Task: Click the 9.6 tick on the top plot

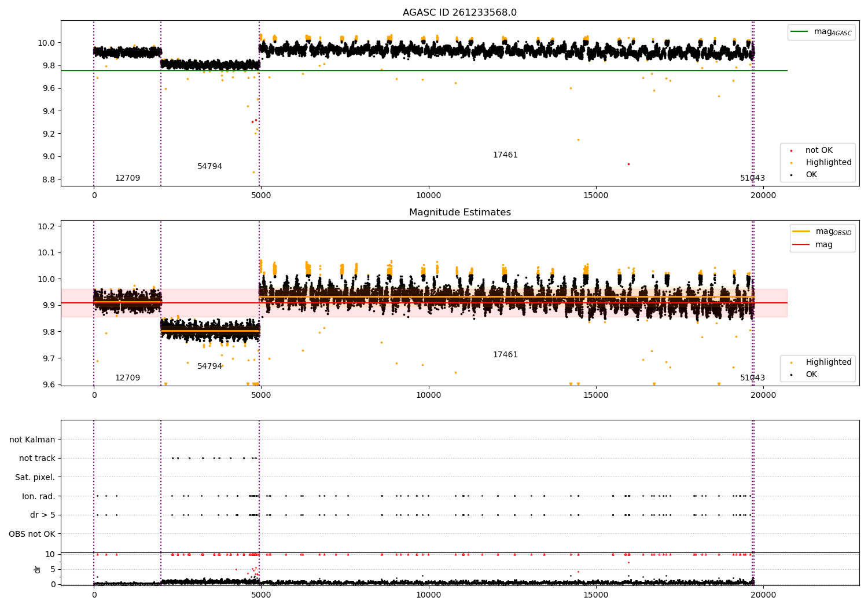Action: pos(48,89)
